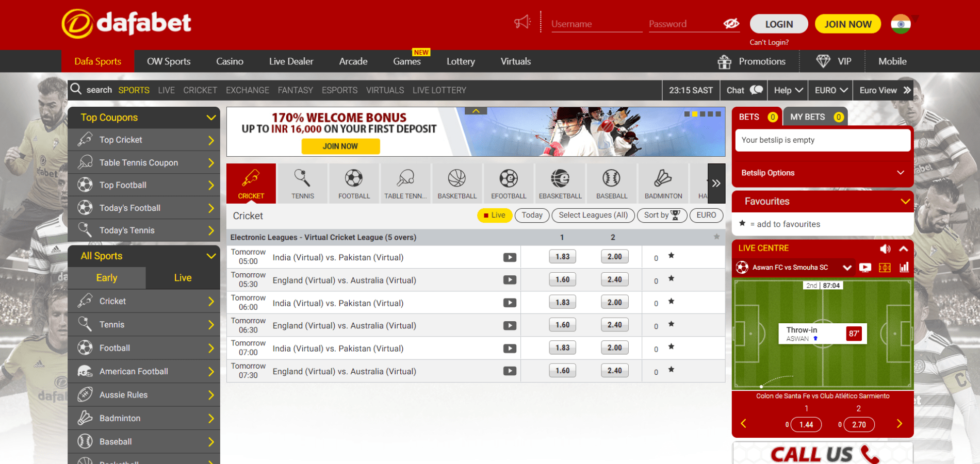Click the Can't Login? link
This screenshot has width=980, height=464.
click(x=769, y=42)
